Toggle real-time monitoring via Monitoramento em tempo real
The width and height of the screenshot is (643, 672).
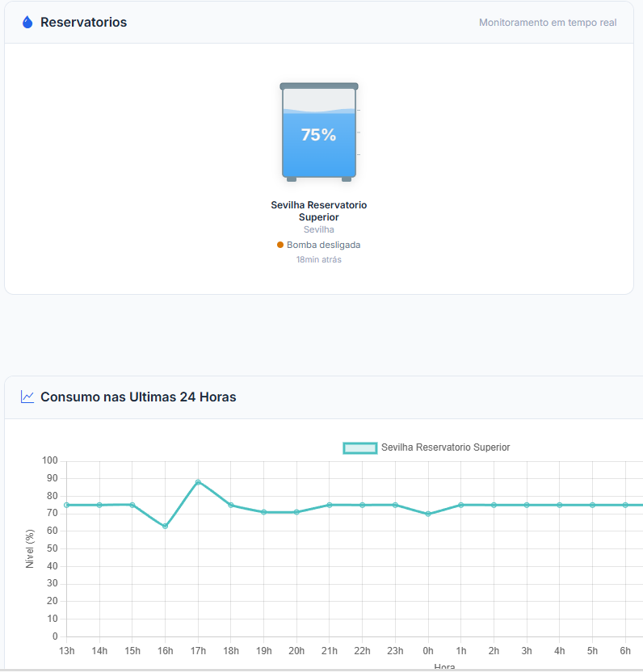548,22
